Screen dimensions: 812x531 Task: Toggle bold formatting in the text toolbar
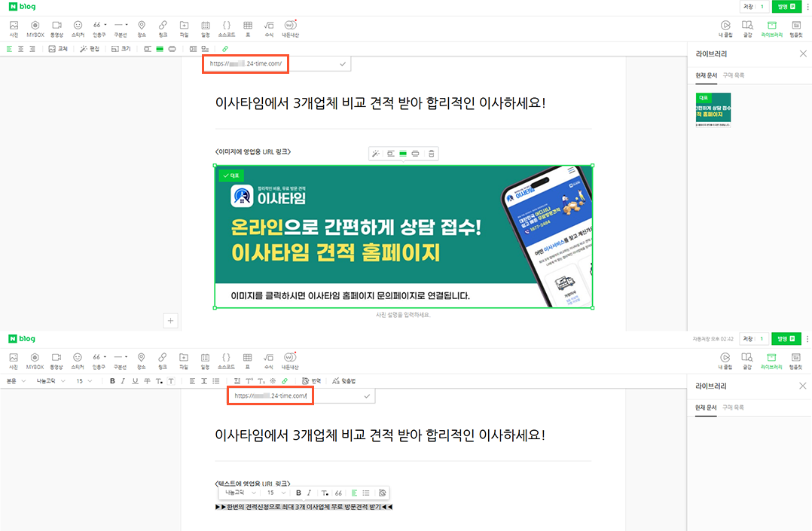coord(112,380)
